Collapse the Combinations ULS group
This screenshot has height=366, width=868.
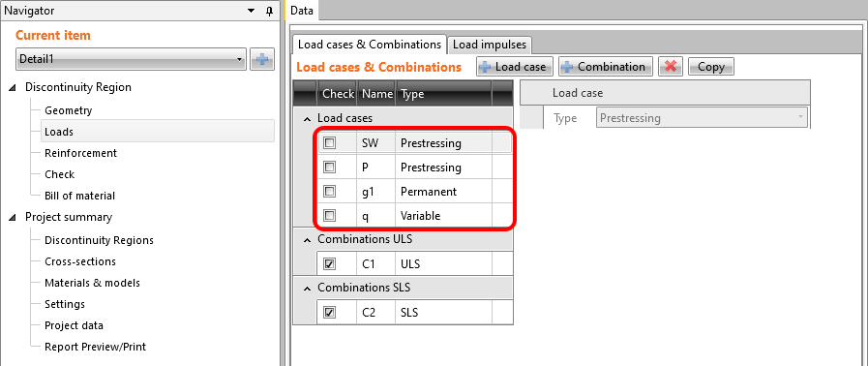[x=307, y=240]
